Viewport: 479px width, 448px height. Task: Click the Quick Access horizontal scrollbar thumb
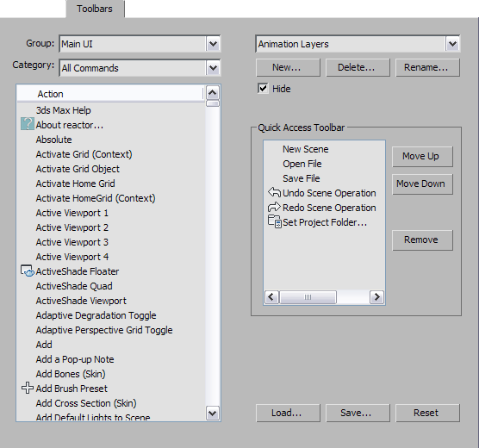[308, 297]
